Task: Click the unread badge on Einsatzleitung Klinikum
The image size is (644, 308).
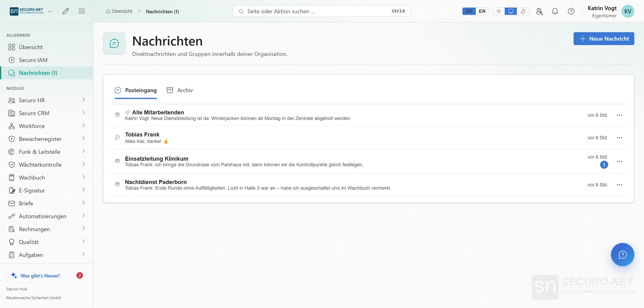Action: pos(604,165)
